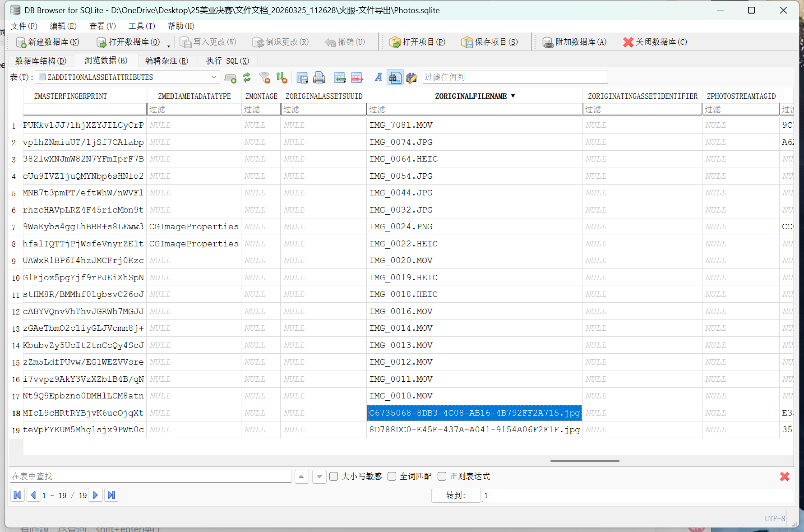Select the 8D788DC0-E45E-437A-A041-9154A06F2F1F.jpg cell
Screen dimensions: 804x532
point(475,430)
